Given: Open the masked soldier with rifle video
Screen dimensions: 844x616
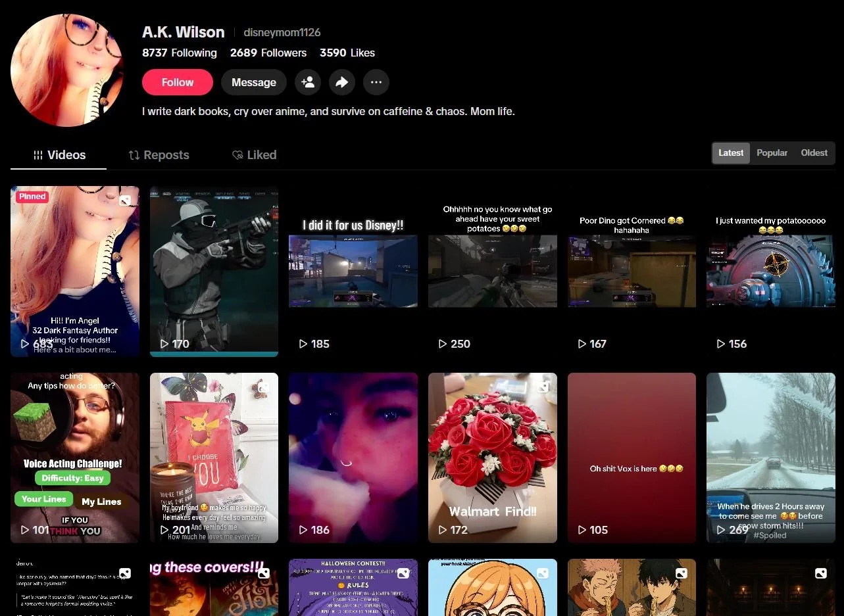Looking at the screenshot, I should point(214,272).
